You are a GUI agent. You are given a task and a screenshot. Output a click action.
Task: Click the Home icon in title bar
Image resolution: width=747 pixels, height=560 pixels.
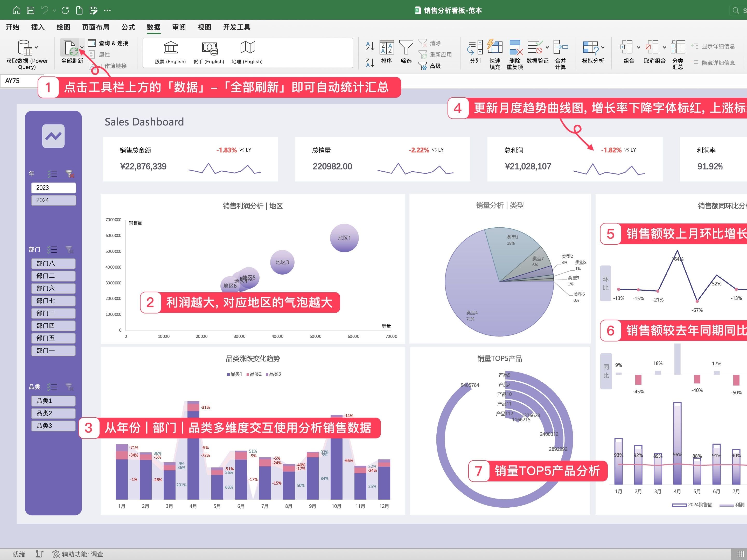[16, 10]
